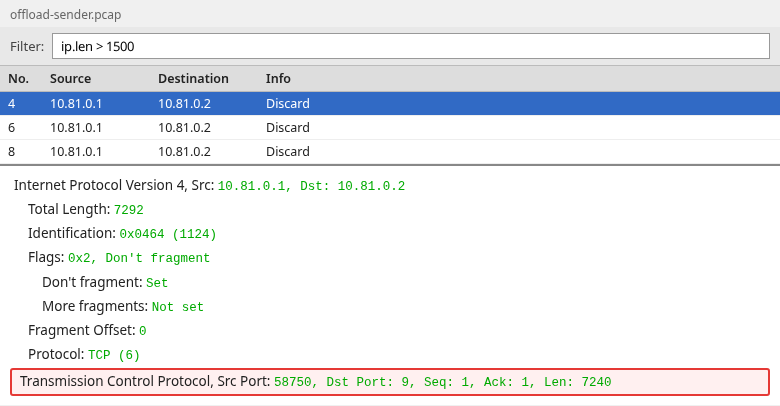Select the More fragments: Not set line
Viewport: 780px width, 406px height.
click(123, 306)
